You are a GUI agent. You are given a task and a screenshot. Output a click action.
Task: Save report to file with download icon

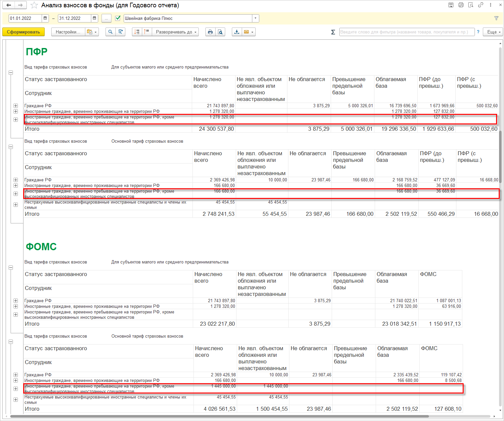pos(237,32)
